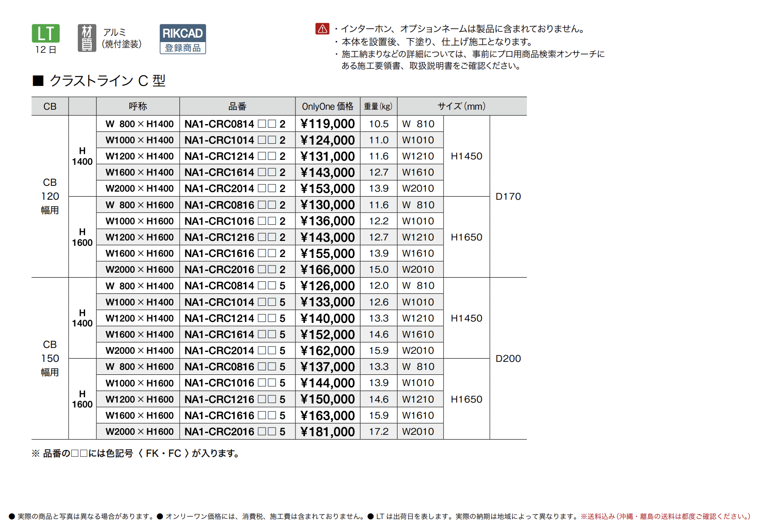Select part number NA1-CRC1614 □□ 5
762x532 pixels.
pos(235,335)
